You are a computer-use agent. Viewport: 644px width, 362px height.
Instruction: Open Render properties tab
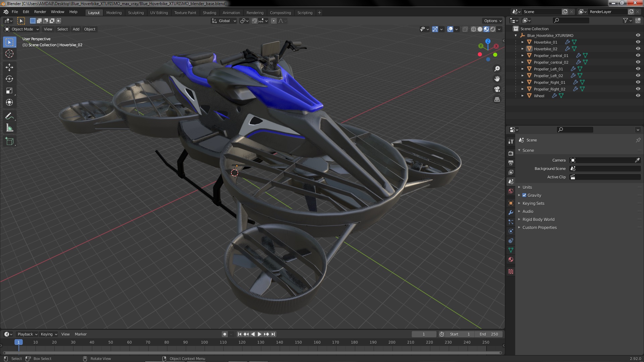511,153
